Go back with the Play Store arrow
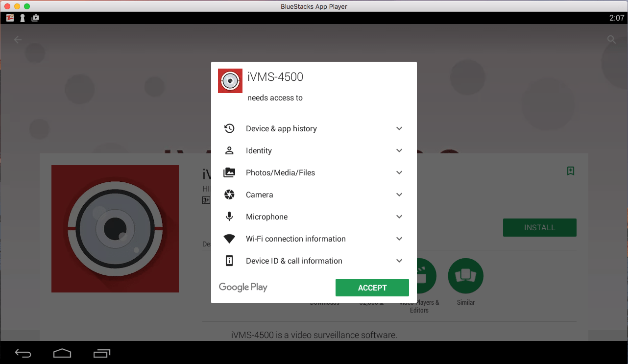 18,40
